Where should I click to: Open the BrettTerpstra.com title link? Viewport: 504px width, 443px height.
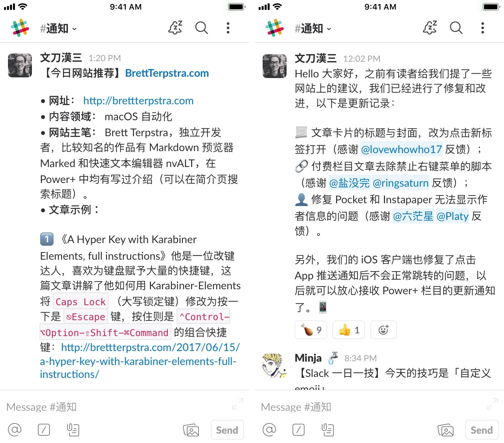click(167, 73)
